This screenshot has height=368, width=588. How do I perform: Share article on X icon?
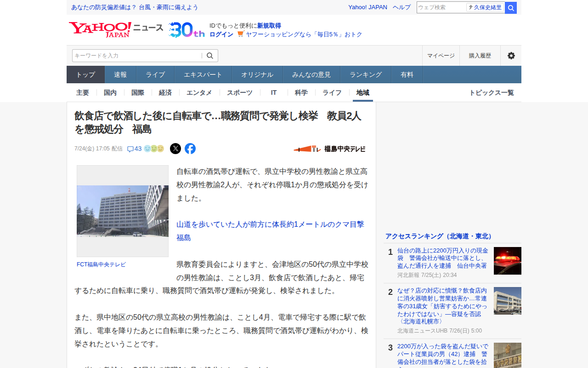tap(175, 149)
